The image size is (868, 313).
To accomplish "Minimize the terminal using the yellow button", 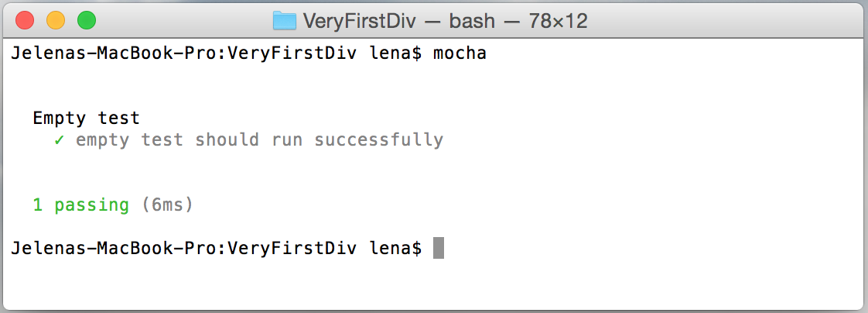I will pyautogui.click(x=56, y=21).
